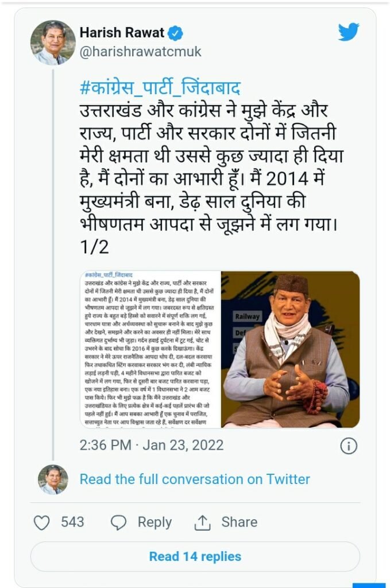Click the Share text label

240,522
